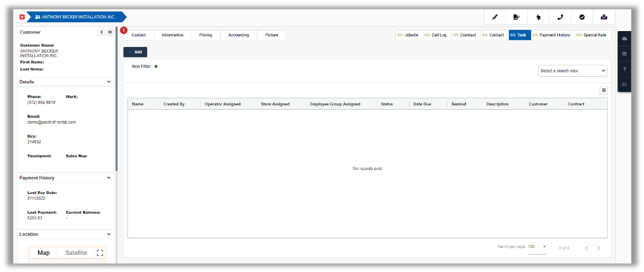Open the Payment History linked tab
644x272 pixels.
click(x=553, y=36)
